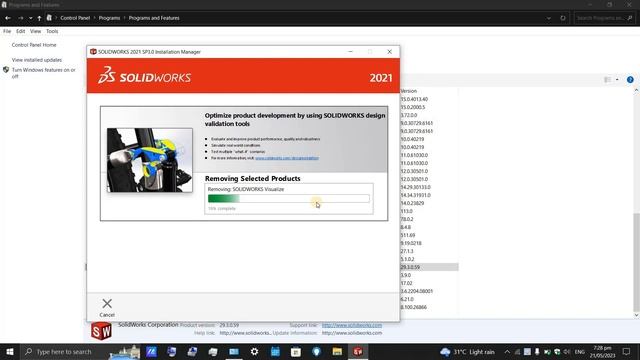
Task: Click taskbar search box
Action: (x=80, y=352)
